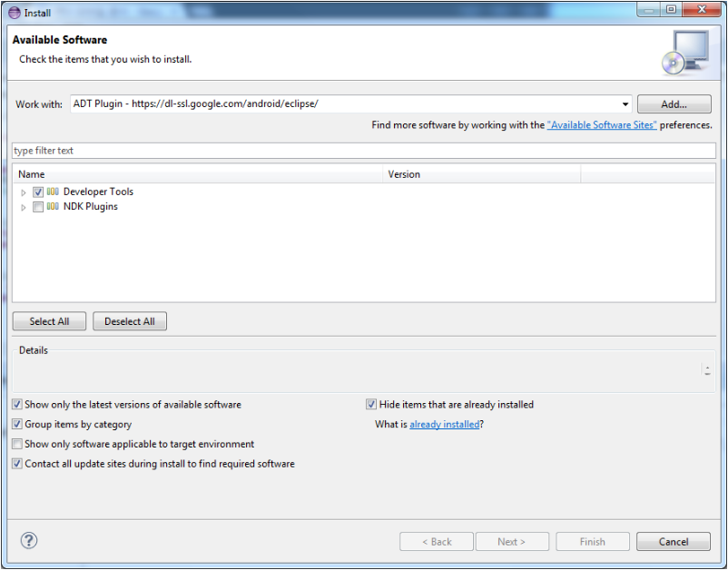
Task: Toggle Show only the latest versions option
Action: [17, 405]
